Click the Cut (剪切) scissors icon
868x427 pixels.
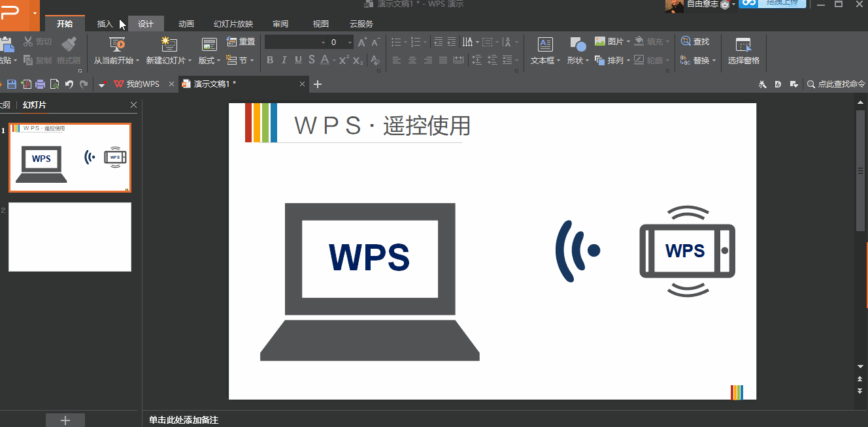pyautogui.click(x=28, y=42)
